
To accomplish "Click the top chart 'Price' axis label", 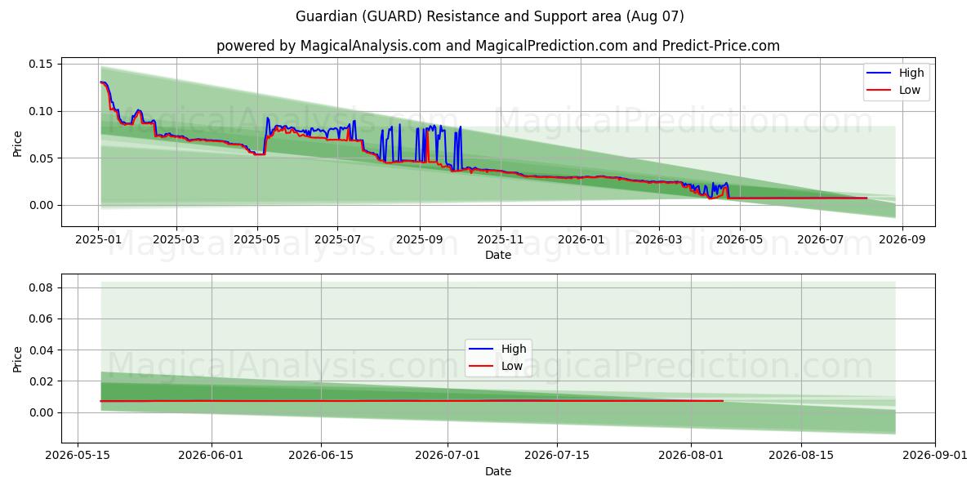I will (x=18, y=142).
